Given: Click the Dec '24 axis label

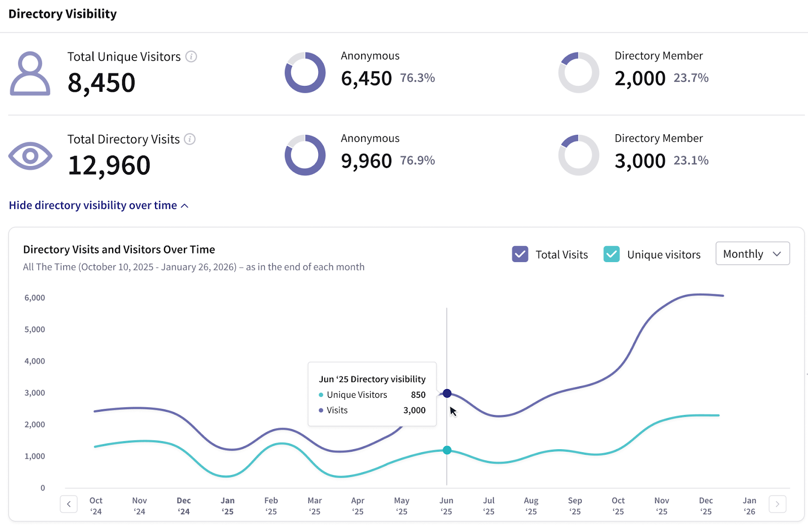Looking at the screenshot, I should 184,506.
